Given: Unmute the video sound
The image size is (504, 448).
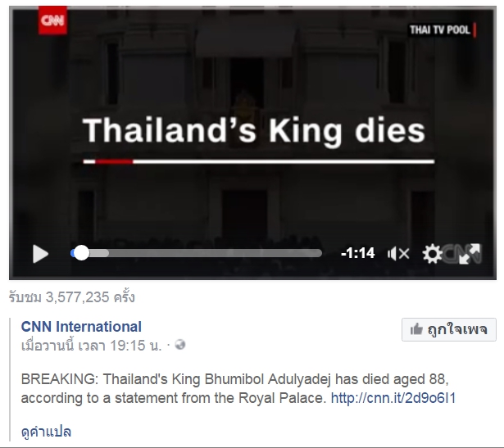Looking at the screenshot, I should coord(398,254).
